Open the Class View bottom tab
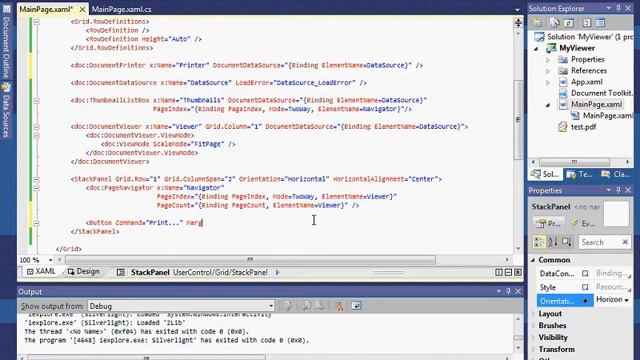The image size is (640, 360). coord(616,174)
